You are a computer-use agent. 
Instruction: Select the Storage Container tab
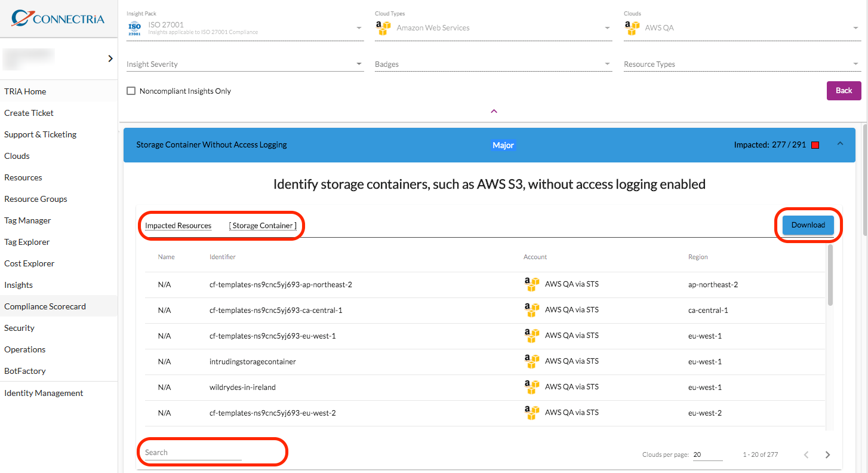click(x=263, y=226)
